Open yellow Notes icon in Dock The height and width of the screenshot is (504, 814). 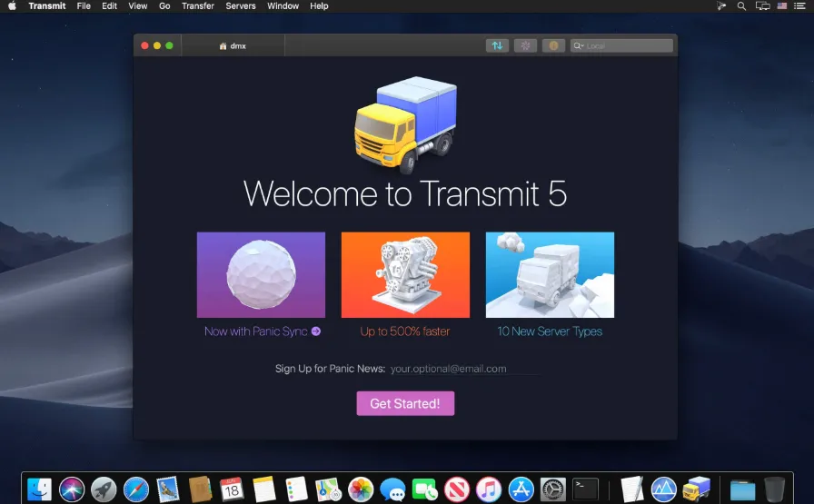[x=263, y=489]
